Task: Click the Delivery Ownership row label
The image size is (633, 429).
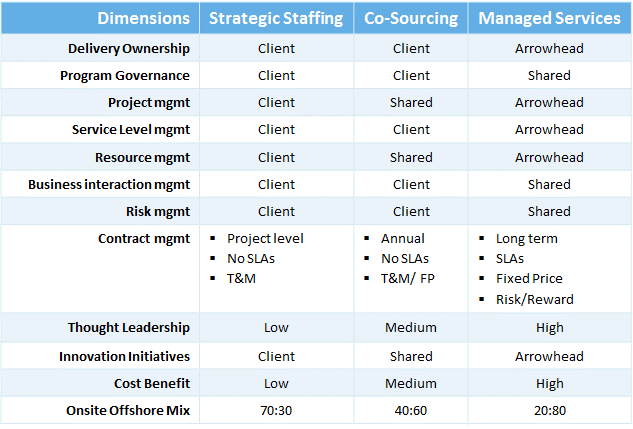Action: click(x=129, y=48)
